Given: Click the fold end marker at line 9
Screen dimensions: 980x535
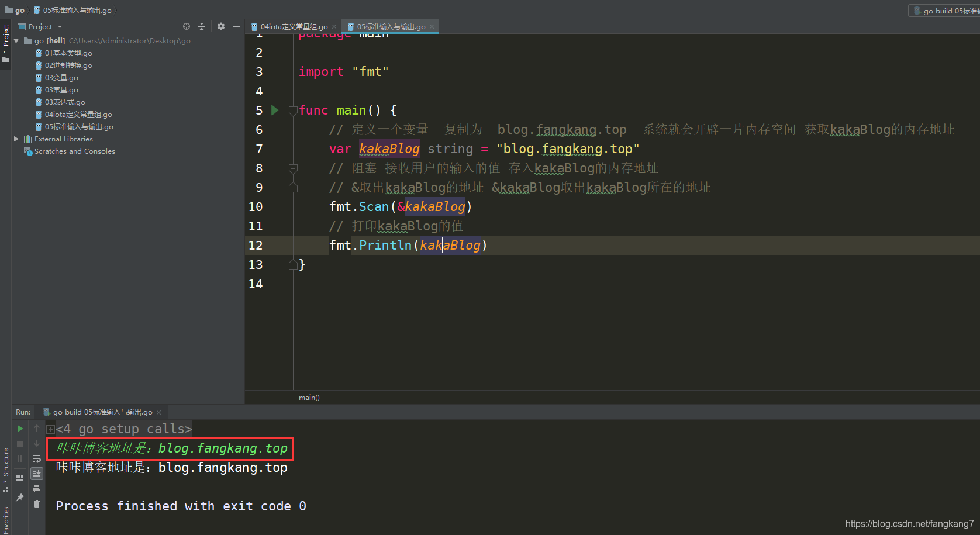Looking at the screenshot, I should 293,188.
